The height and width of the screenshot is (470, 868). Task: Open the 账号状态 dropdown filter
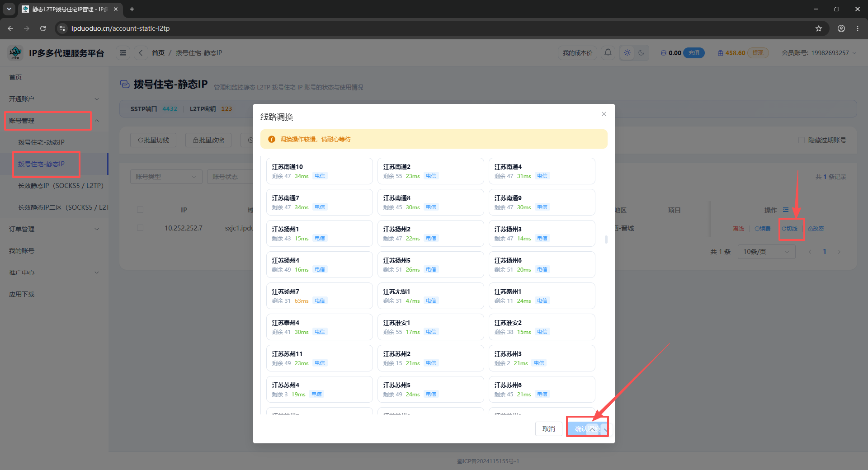click(x=231, y=177)
